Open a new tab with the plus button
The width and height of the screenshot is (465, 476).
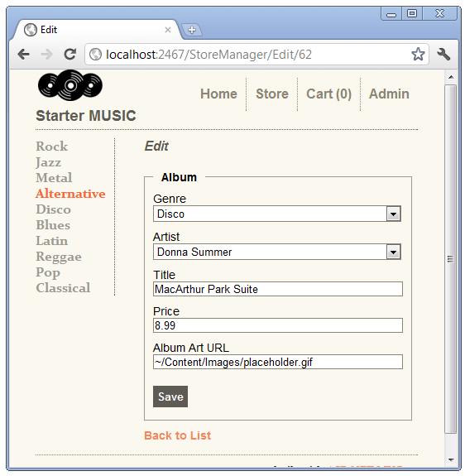tap(192, 30)
